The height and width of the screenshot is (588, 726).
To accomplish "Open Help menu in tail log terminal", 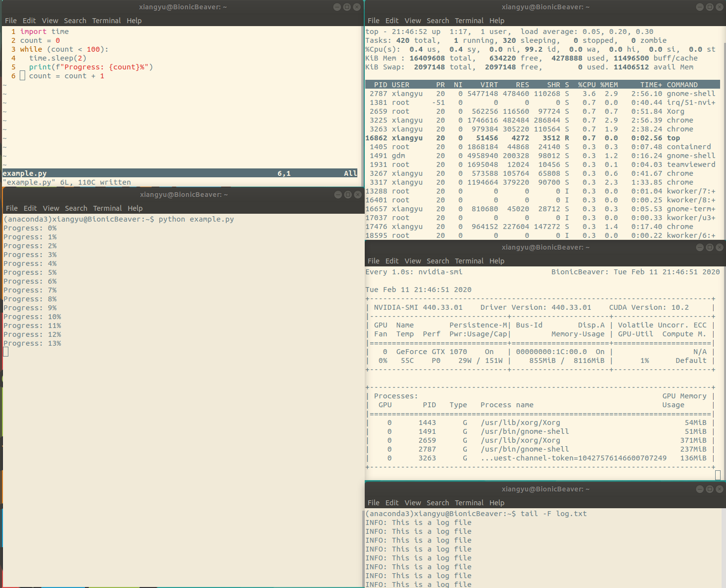I will coord(497,503).
